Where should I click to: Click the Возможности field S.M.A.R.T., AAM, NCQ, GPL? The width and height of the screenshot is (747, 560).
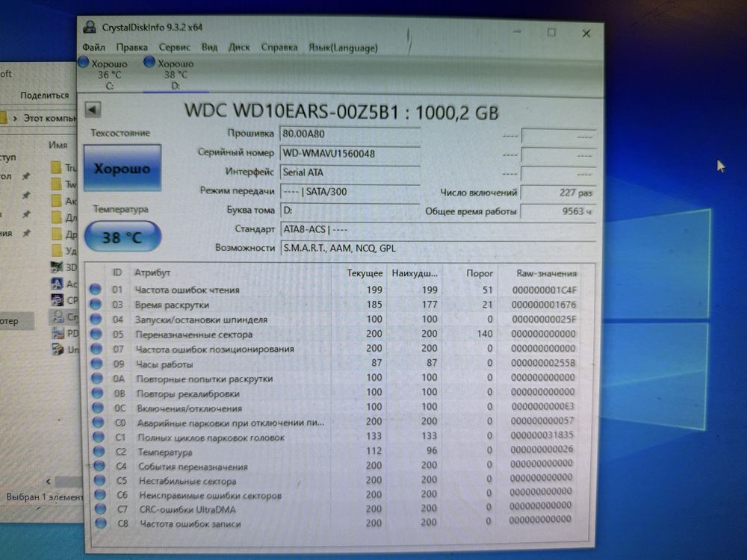(437, 248)
